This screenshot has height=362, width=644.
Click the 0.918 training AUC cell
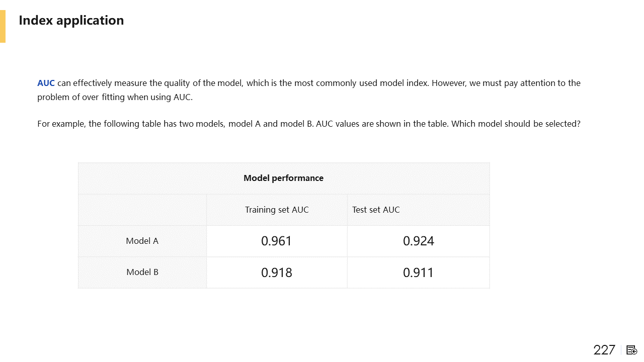click(x=276, y=273)
